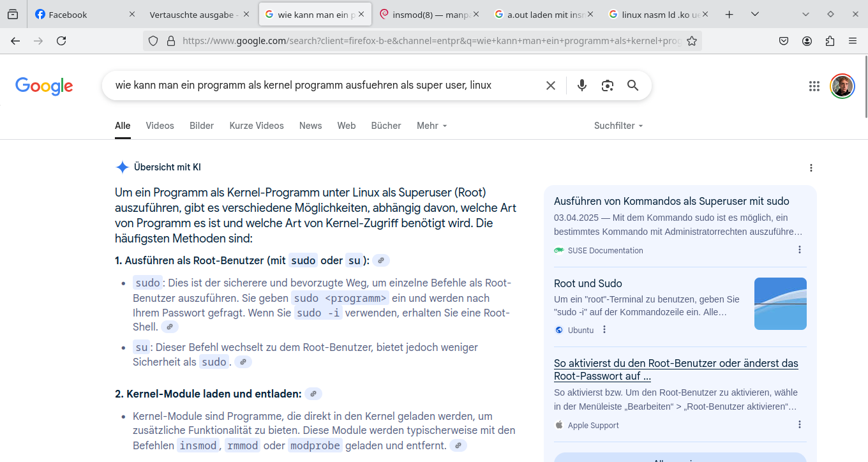Open the Firefox account menu
The height and width of the screenshot is (462, 868).
click(x=807, y=40)
